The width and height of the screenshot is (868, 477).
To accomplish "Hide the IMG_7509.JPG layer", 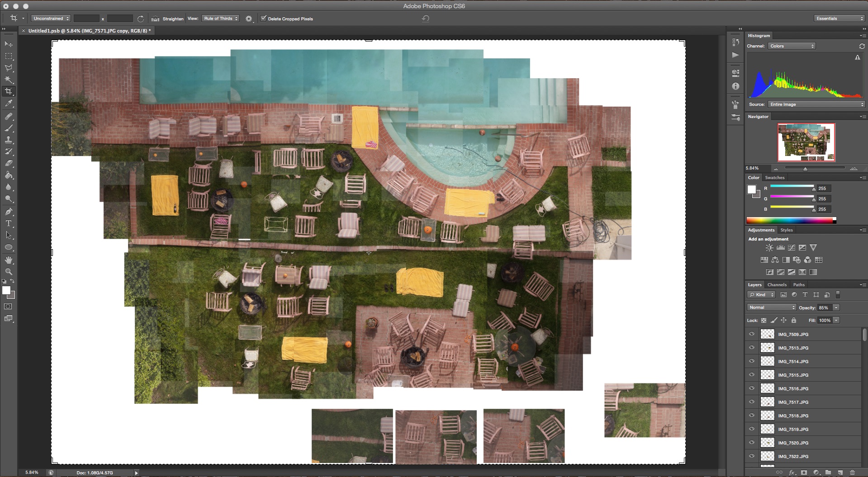I will (752, 334).
